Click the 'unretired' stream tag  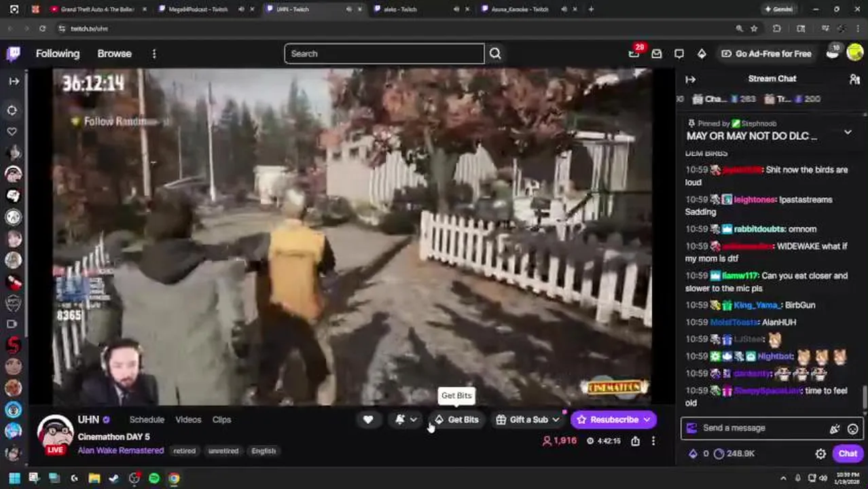pos(223,451)
